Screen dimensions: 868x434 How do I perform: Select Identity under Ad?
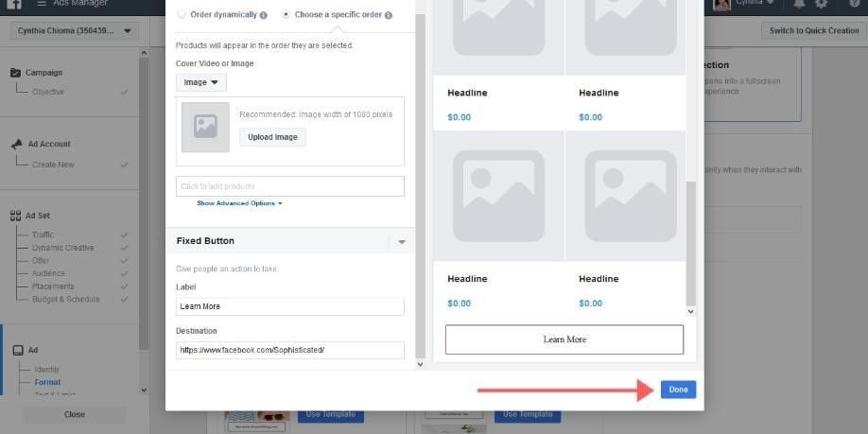(x=47, y=370)
